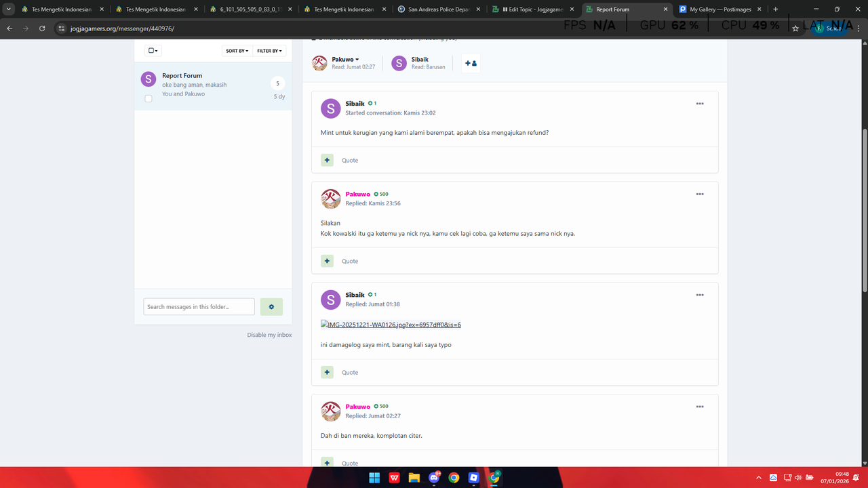Open options menu on Pakuwo's Jumat 02:27 reply
Screen dimensions: 868x488
click(700, 407)
